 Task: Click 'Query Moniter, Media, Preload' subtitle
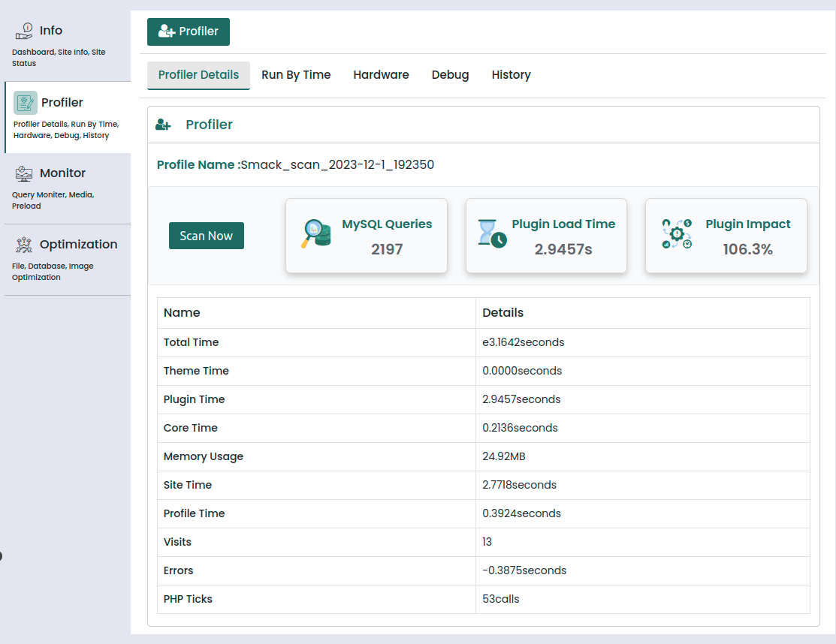point(53,200)
